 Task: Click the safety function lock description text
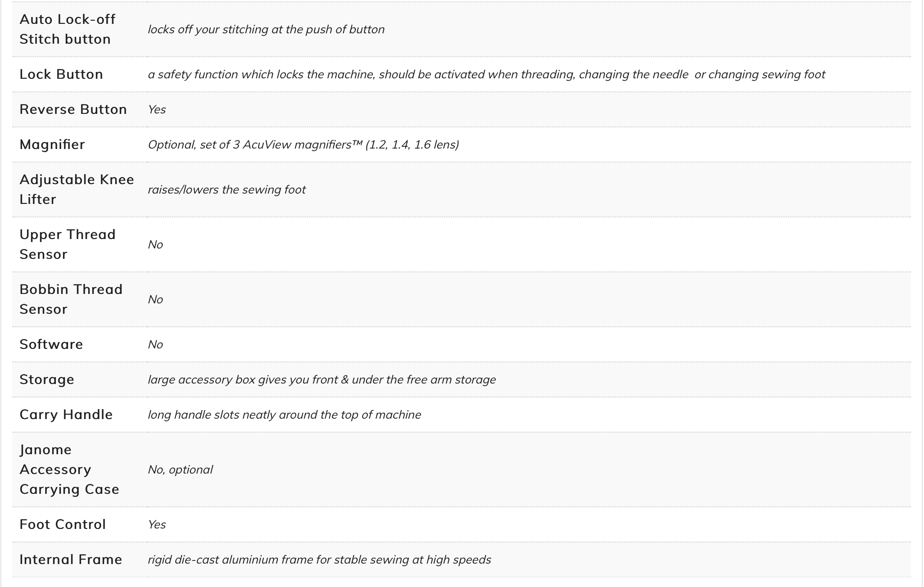487,74
